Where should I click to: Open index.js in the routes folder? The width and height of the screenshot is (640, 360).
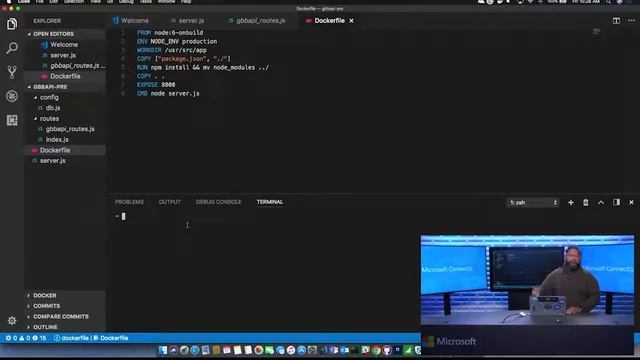point(57,140)
